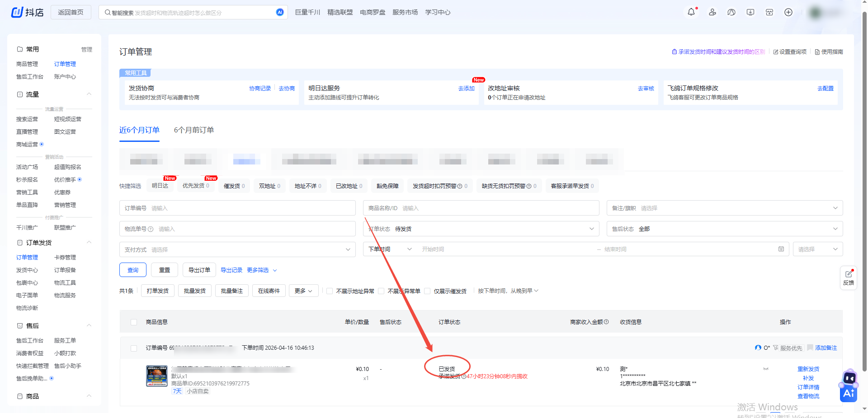
Task: Click the customer service headset icon in header
Action: coord(731,12)
